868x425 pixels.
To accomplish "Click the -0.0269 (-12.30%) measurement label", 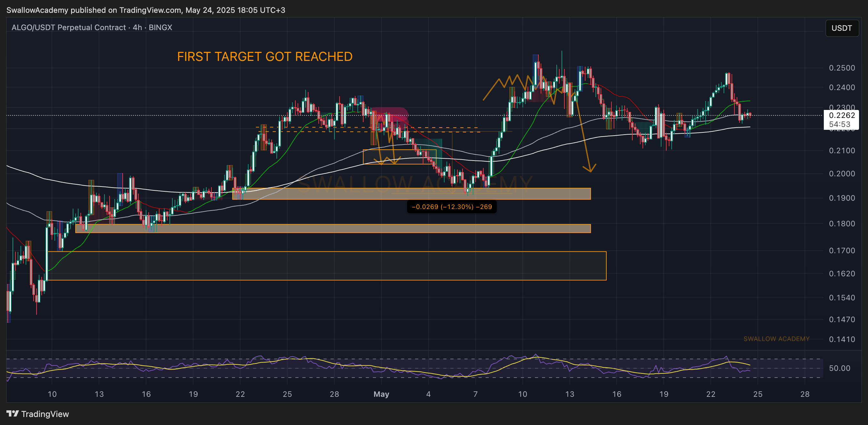I will click(452, 207).
